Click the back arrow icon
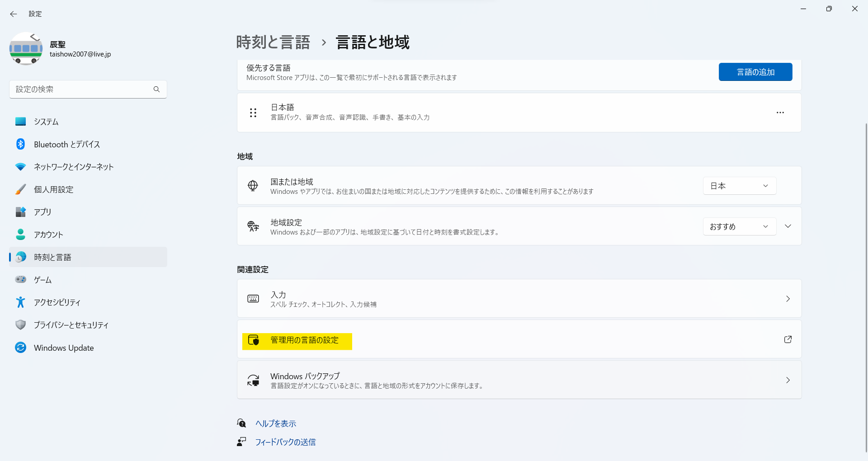 tap(14, 14)
